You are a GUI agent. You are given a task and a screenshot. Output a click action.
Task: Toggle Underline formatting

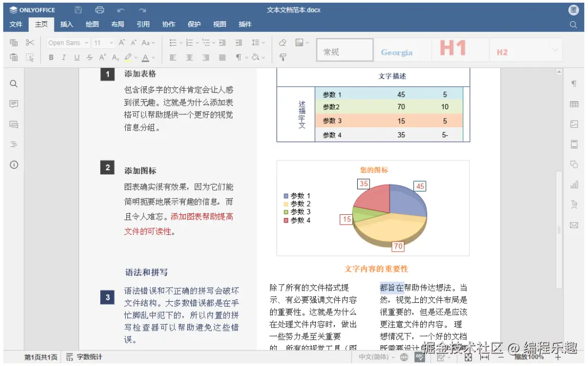77,57
